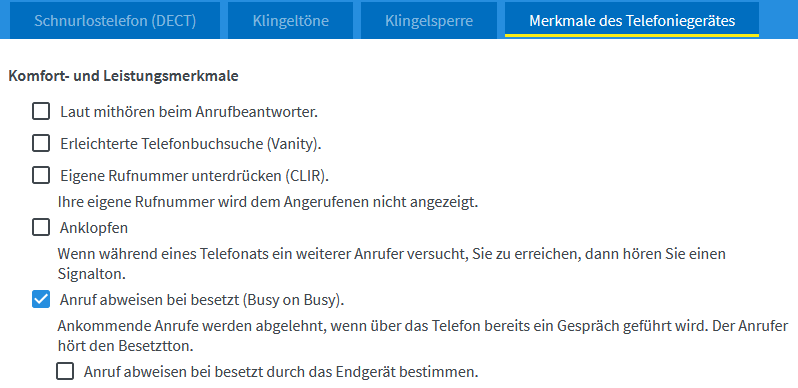Click the Anklopfen description mentioning Signalton
Screen dimensions: 798x388
coord(391,264)
